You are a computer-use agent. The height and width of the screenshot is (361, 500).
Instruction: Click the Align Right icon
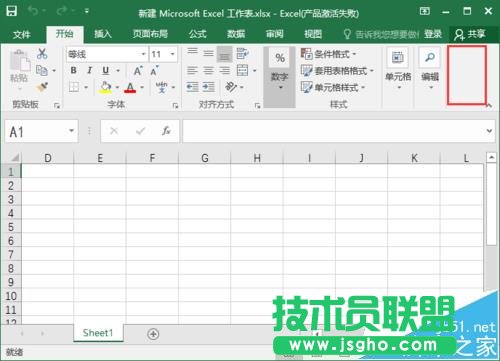click(225, 71)
